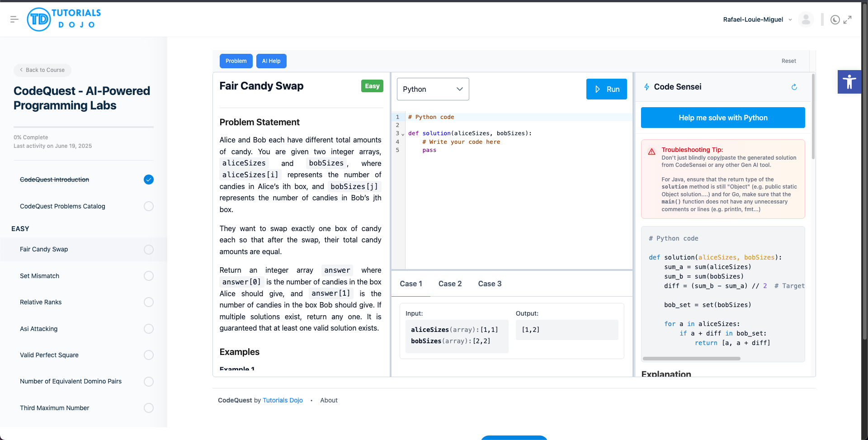Click the aliceSizes input value text
The height and width of the screenshot is (440, 868).
[x=489, y=330]
